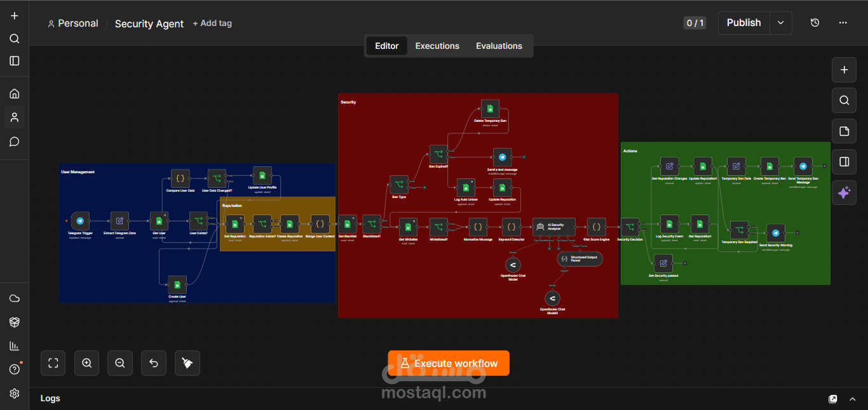Open the AI assistant sparkle button
Screen dimensions: 868x410
pyautogui.click(x=844, y=193)
